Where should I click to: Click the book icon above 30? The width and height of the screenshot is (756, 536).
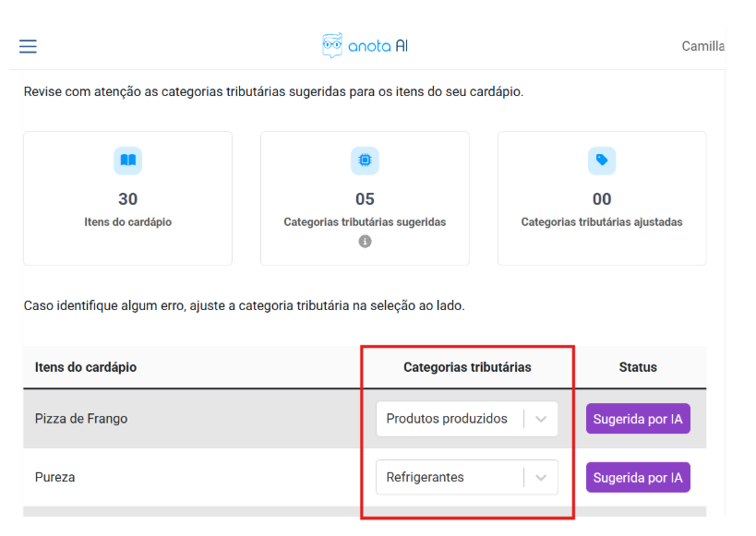[x=127, y=161]
